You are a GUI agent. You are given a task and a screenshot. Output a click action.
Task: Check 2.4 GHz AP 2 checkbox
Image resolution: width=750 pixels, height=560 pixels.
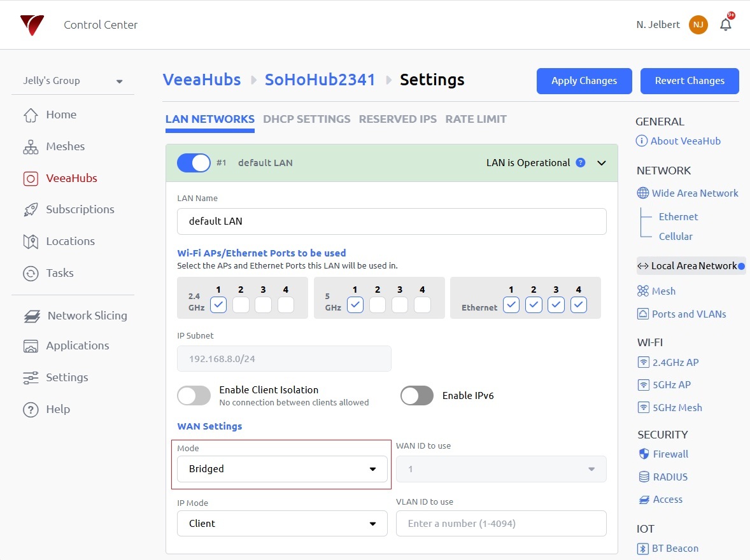coord(241,305)
